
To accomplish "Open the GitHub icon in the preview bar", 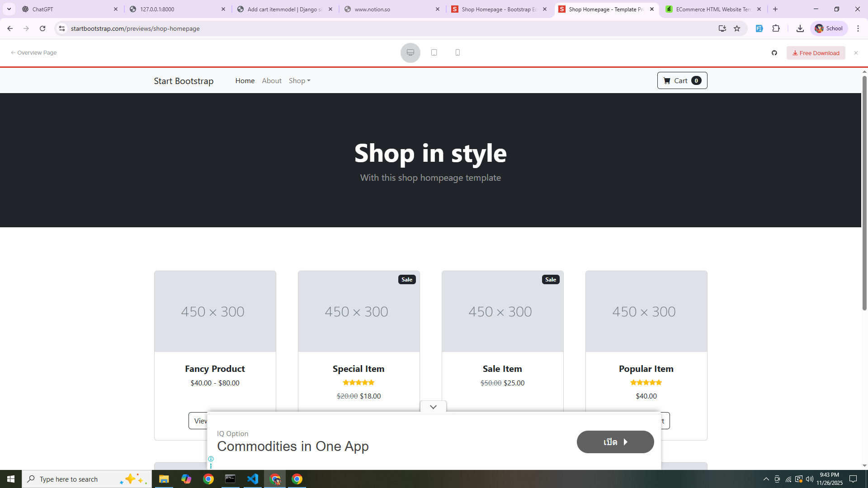I will coord(774,53).
